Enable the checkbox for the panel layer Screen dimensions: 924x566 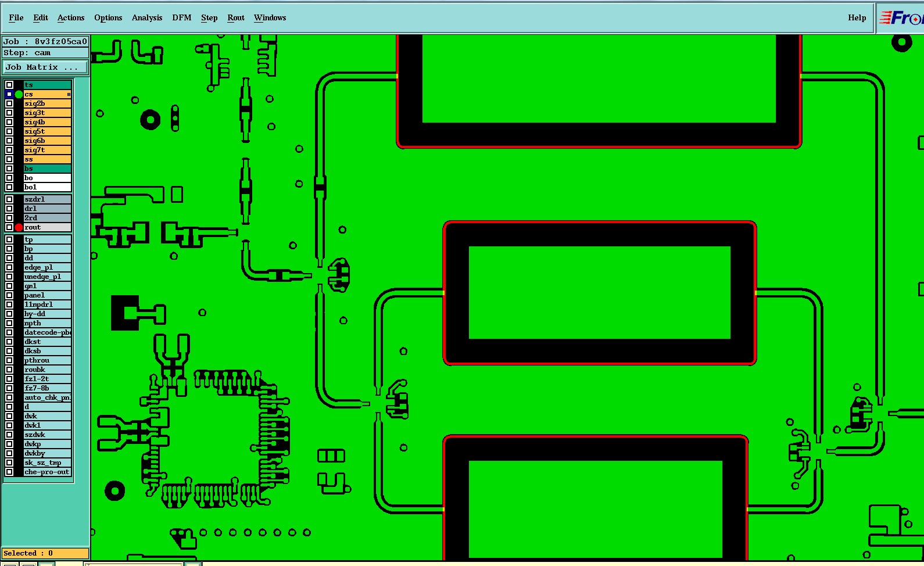coord(9,295)
